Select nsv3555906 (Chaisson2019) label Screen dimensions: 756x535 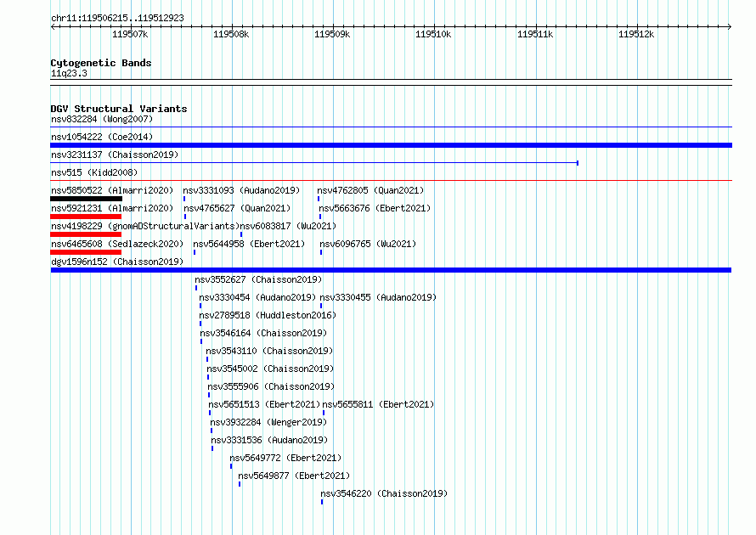(271, 386)
